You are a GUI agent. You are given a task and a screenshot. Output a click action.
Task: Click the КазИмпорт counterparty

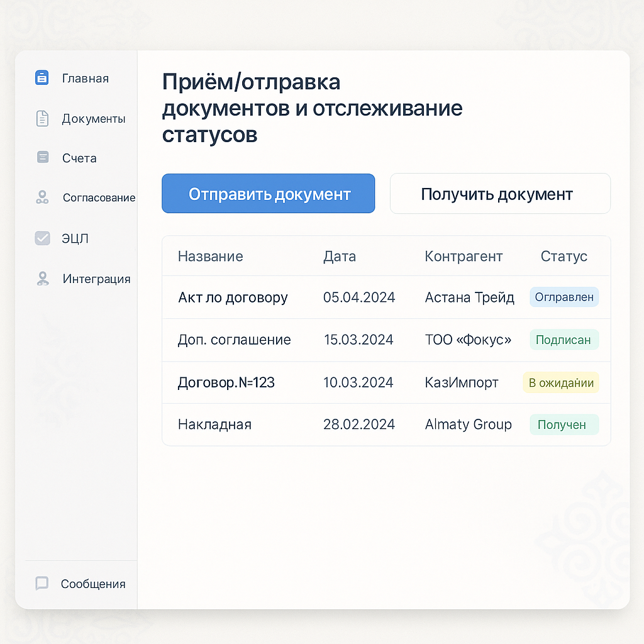[462, 382]
